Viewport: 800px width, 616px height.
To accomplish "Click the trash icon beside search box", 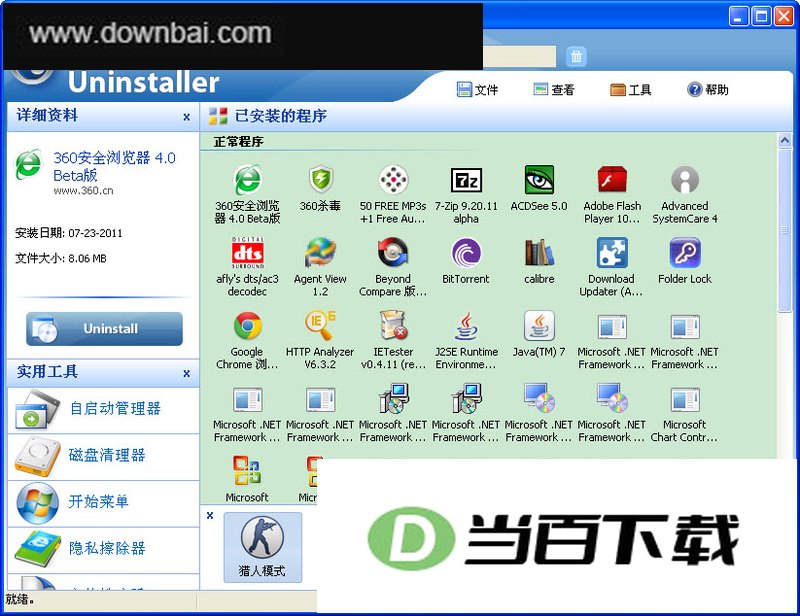I will [576, 56].
